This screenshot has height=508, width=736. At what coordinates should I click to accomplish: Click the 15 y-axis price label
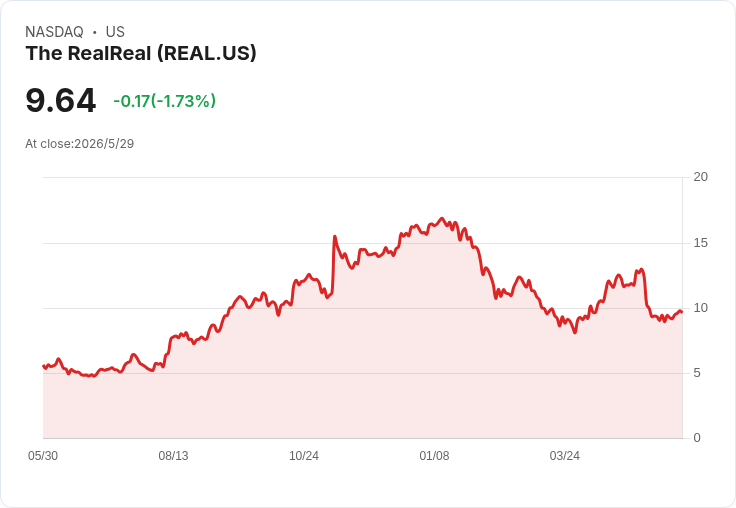[x=700, y=243]
